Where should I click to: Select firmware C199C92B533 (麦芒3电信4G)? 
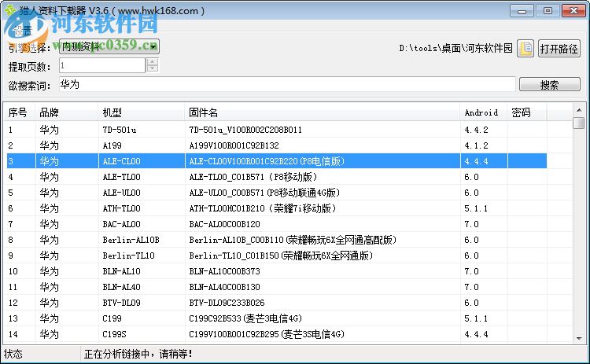[277, 318]
